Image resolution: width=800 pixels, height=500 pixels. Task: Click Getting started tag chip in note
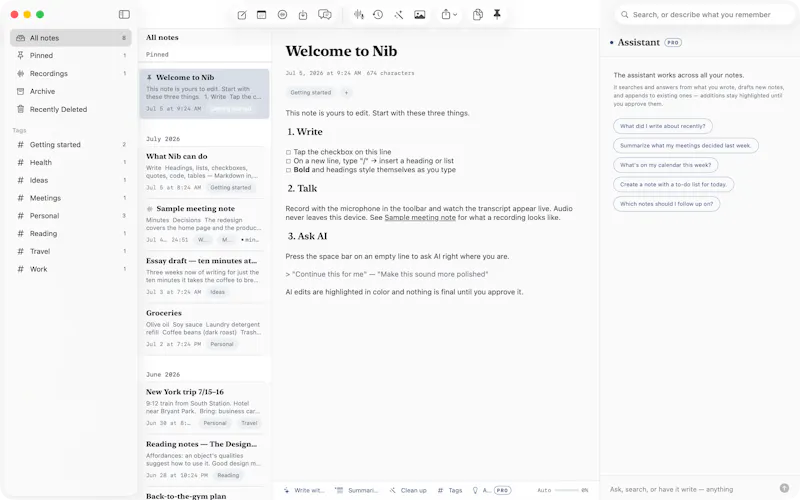(x=311, y=93)
